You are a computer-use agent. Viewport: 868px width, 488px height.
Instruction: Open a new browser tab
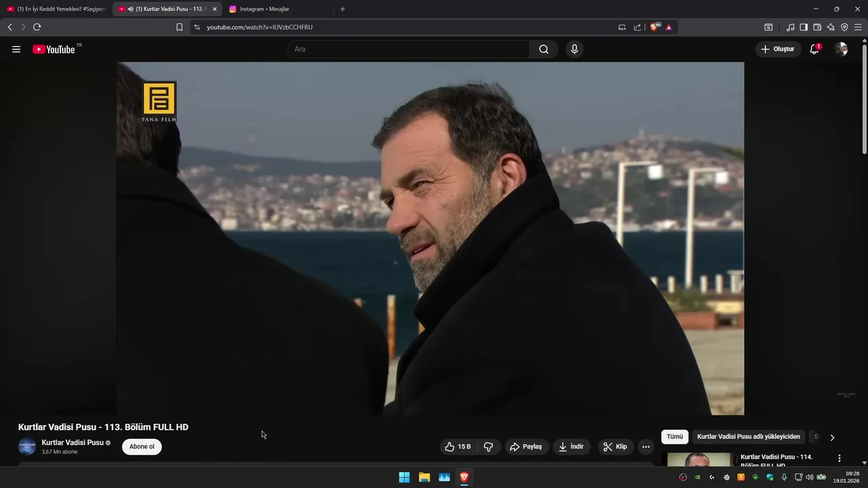point(342,9)
